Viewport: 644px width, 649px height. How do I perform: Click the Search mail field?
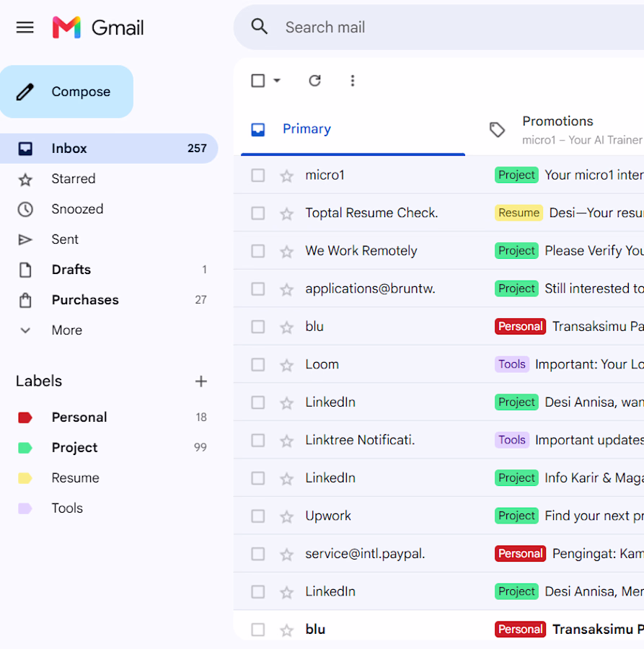click(x=438, y=27)
